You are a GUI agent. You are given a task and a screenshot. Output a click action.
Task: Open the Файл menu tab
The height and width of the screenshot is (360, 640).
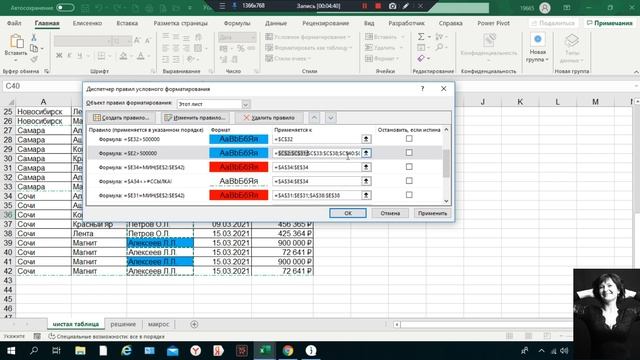tap(14, 23)
